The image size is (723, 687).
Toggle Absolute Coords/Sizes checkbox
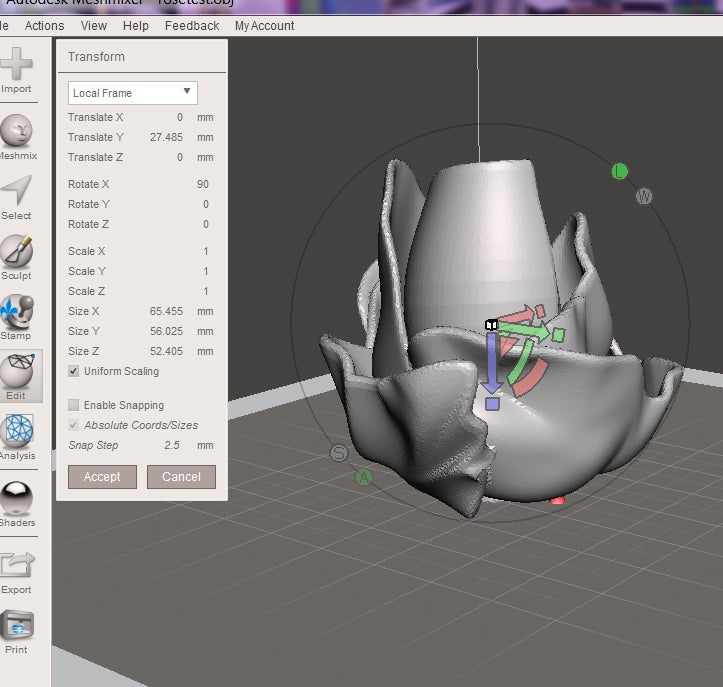click(73, 425)
